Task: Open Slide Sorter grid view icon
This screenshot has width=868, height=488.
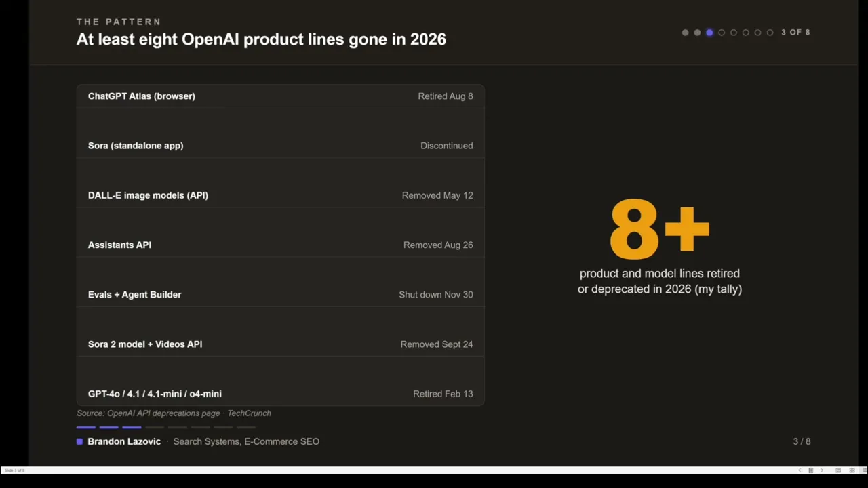Action: 852,470
